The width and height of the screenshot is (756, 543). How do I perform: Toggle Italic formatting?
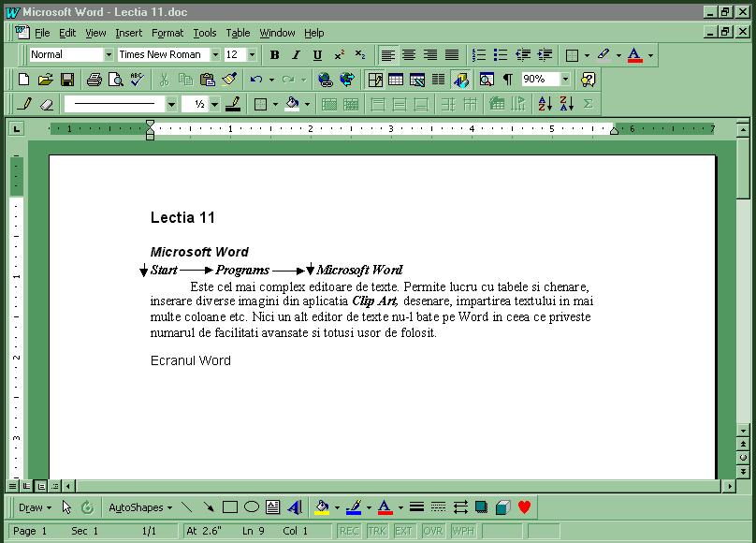296,55
